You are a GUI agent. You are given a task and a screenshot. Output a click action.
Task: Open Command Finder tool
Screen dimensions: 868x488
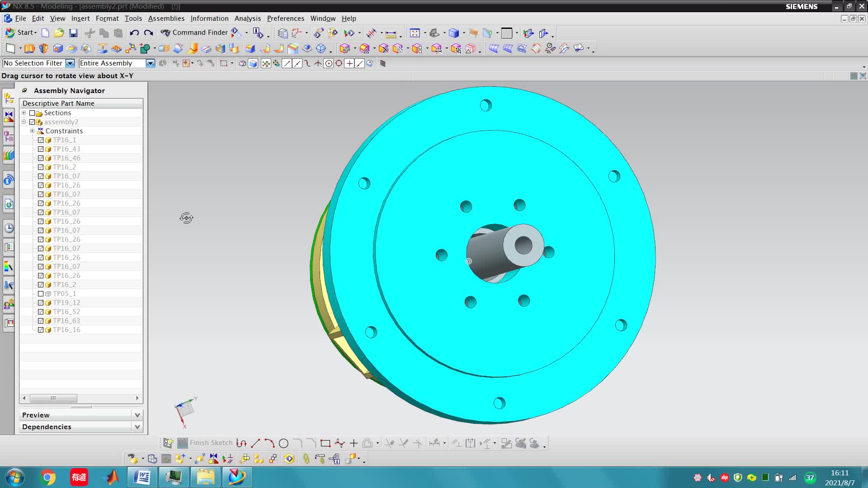[194, 33]
